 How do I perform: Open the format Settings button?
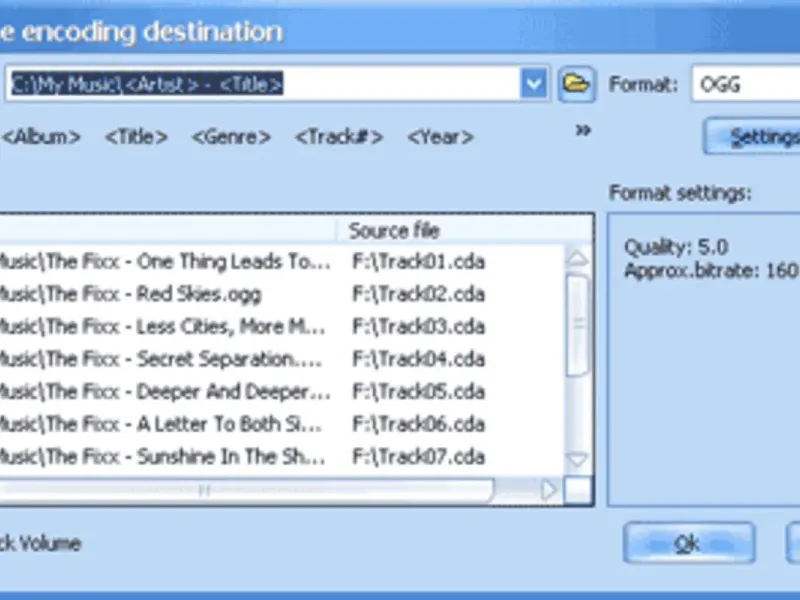[752, 137]
